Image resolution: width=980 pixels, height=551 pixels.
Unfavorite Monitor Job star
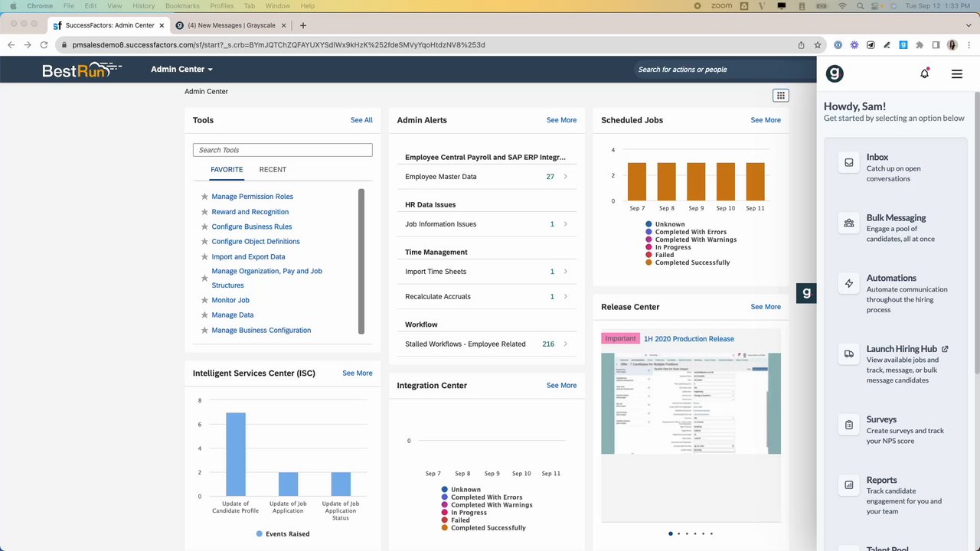(x=204, y=300)
